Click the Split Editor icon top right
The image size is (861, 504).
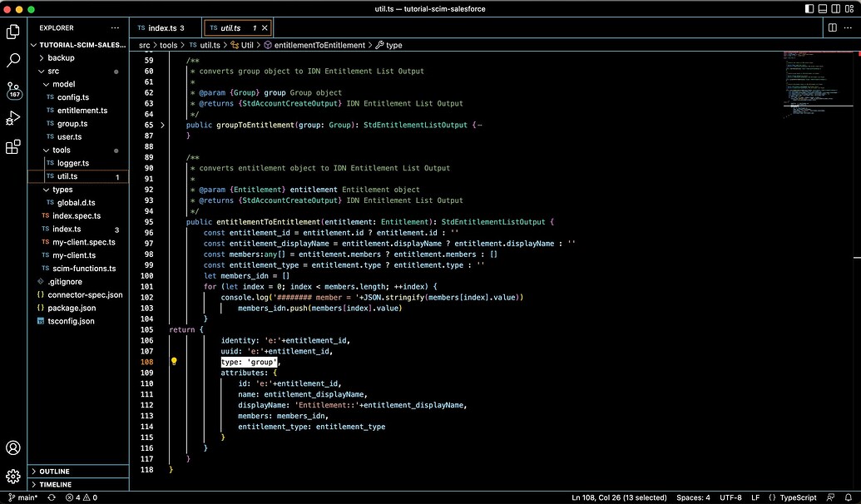point(833,27)
